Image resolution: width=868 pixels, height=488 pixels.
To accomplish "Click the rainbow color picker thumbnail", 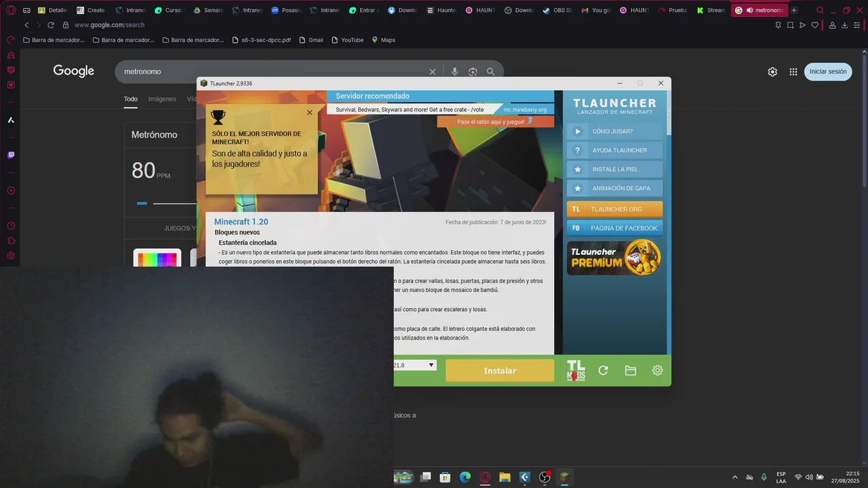I will click(157, 258).
